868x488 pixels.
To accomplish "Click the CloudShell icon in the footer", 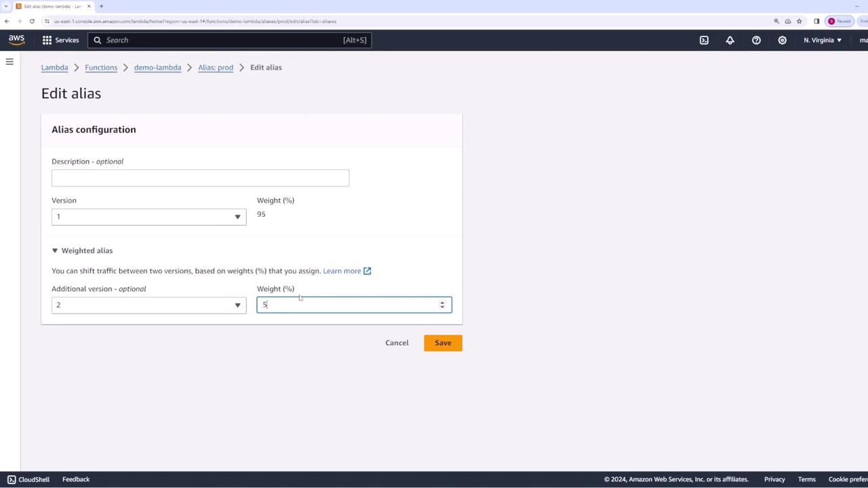I will pyautogui.click(x=11, y=479).
